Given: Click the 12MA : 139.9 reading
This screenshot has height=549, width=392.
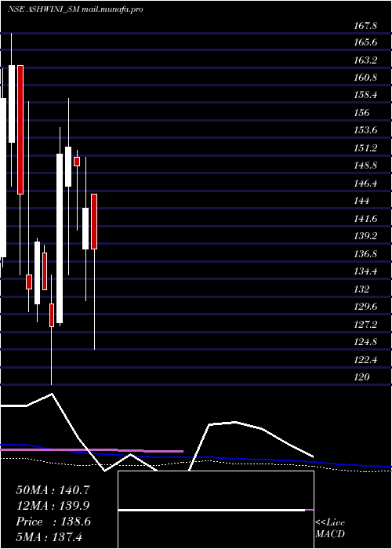Looking at the screenshot, I should click(x=53, y=506).
